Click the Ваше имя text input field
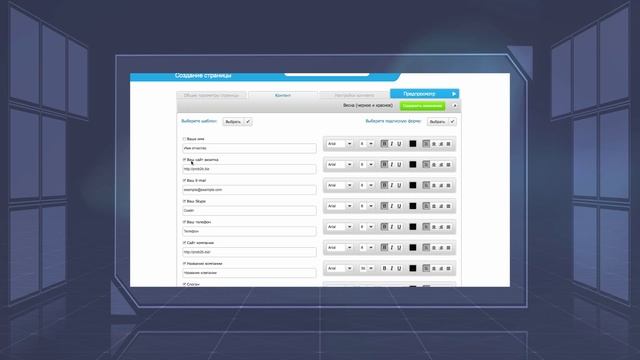 point(249,149)
